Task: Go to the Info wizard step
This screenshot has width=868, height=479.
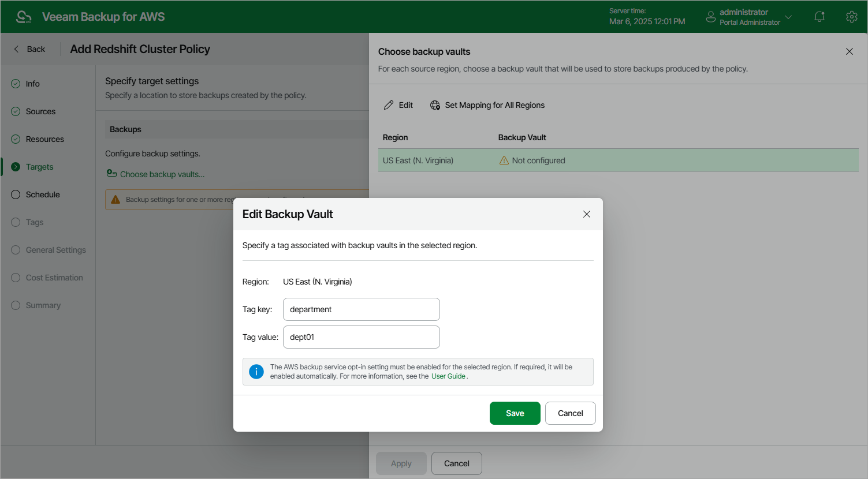Action: tap(32, 84)
